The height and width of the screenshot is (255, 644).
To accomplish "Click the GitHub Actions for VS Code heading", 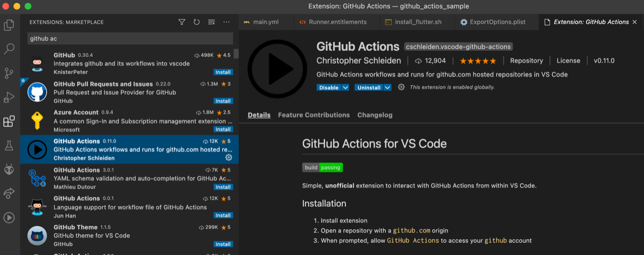I will coord(375,144).
